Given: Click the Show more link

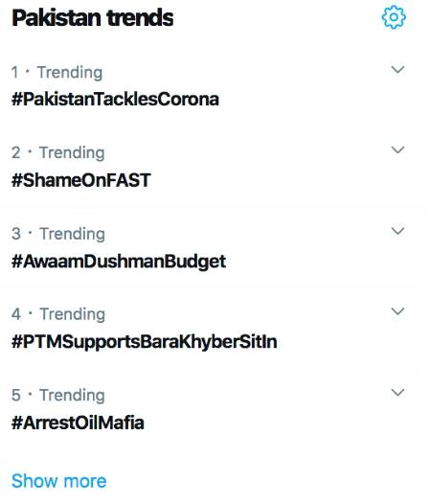Looking at the screenshot, I should coord(58,481).
